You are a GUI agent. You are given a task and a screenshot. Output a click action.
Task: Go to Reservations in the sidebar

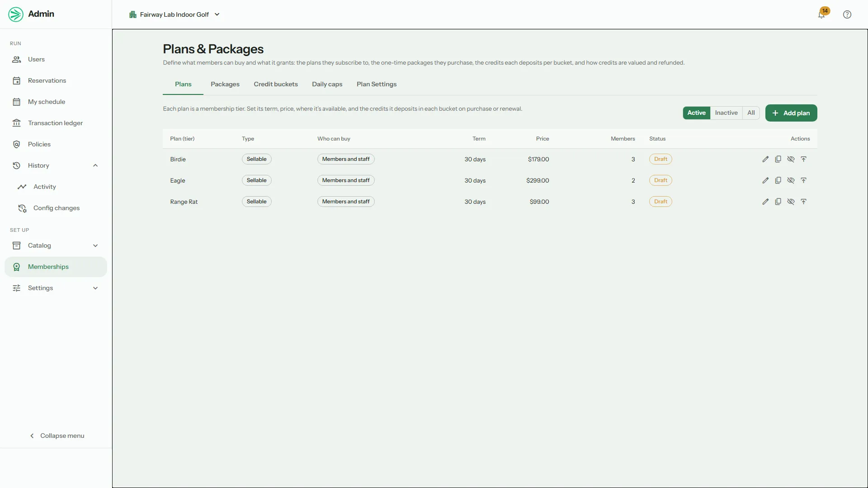point(56,80)
